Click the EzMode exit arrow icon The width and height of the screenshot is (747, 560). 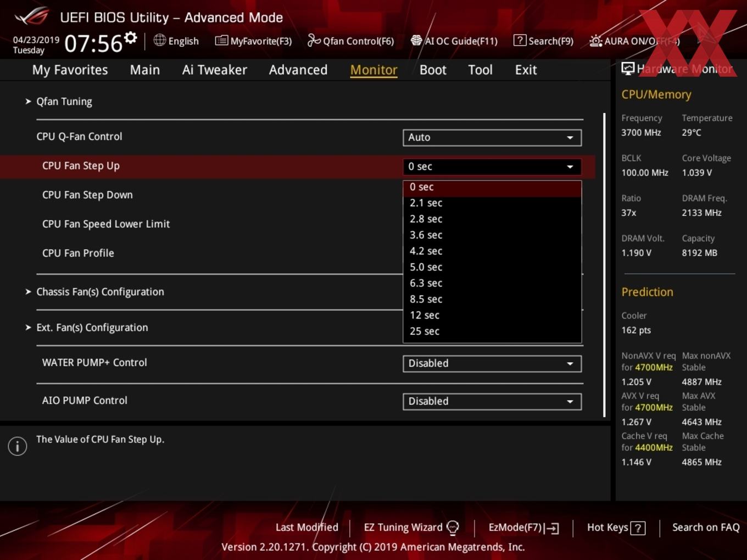[552, 528]
